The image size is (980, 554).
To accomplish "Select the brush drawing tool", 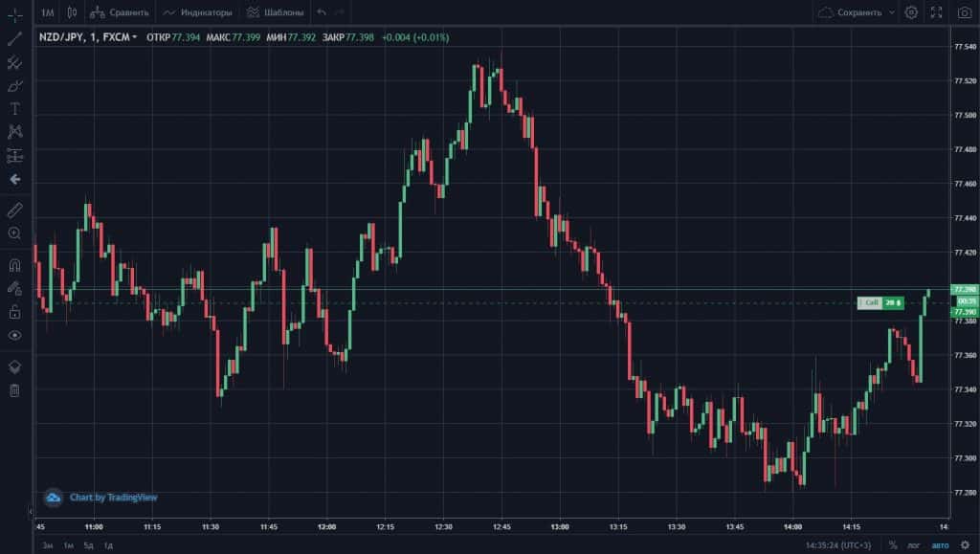I will [x=14, y=85].
